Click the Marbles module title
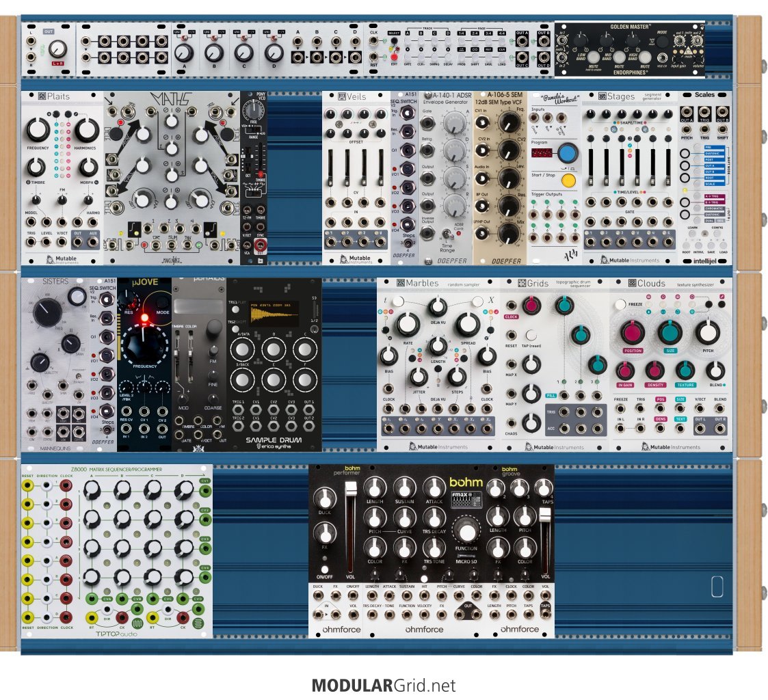Screen dimensions: 768x700 click(x=422, y=283)
